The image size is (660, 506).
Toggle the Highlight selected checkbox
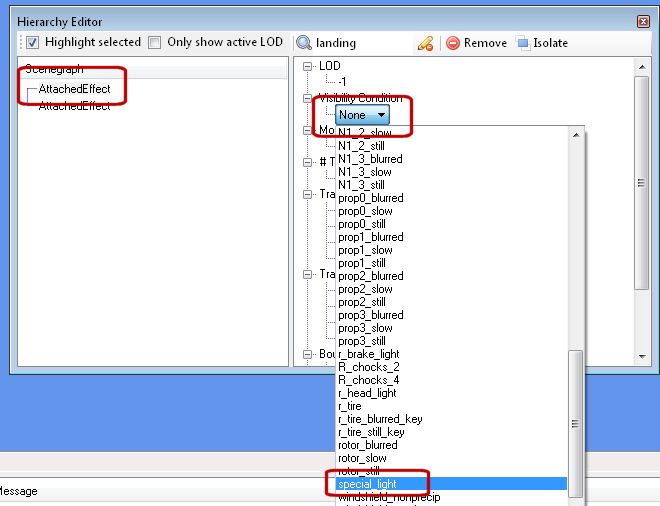click(x=32, y=43)
